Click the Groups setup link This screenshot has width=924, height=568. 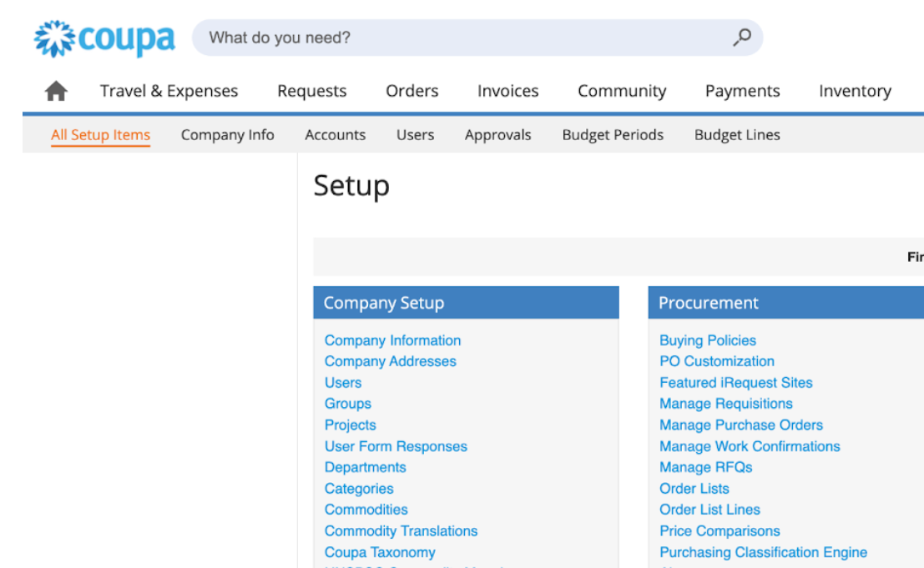pos(347,404)
